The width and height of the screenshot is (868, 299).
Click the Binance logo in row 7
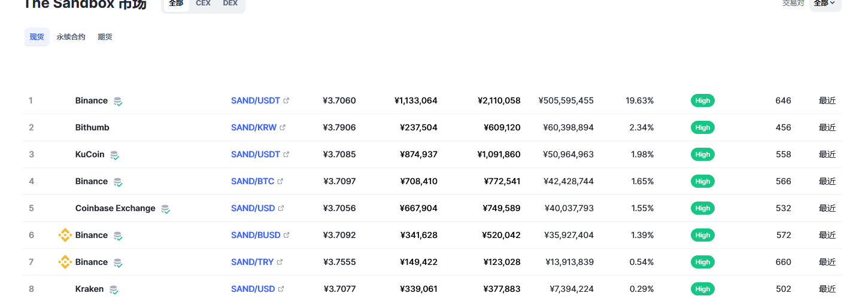coord(65,262)
